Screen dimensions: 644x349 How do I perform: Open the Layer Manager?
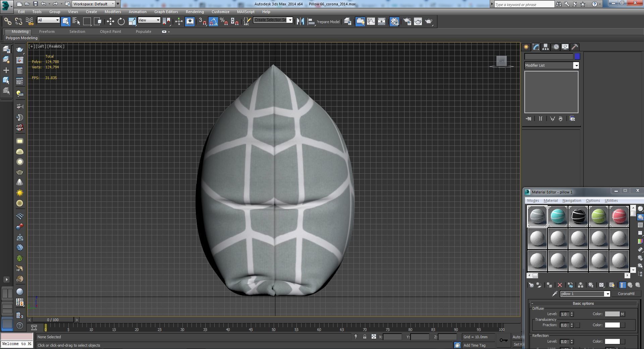(x=347, y=21)
